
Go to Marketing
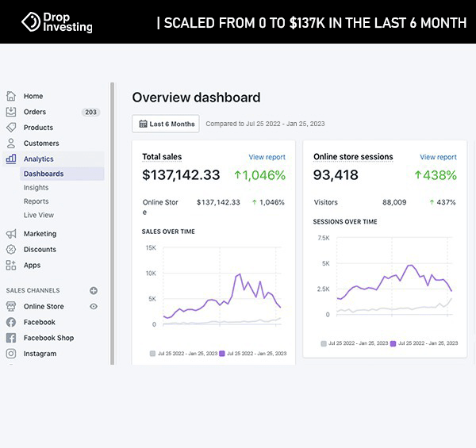[x=40, y=234]
